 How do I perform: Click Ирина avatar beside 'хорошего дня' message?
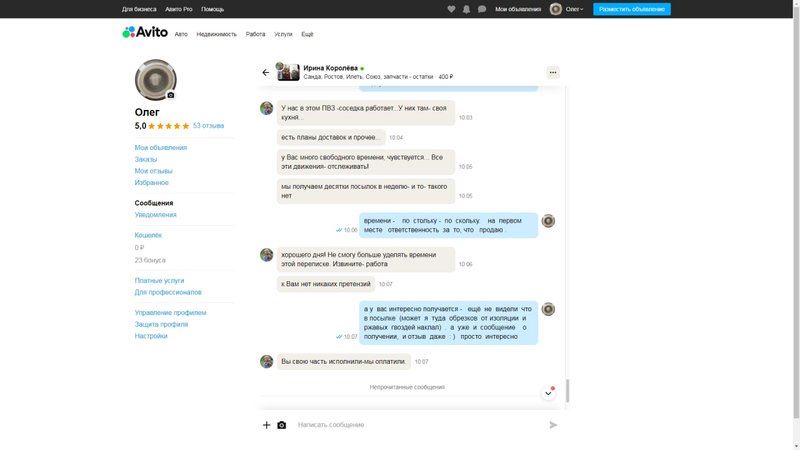[x=266, y=255]
